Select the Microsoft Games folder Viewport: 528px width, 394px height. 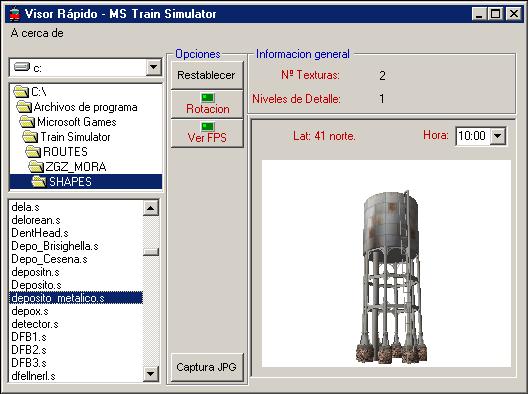68,122
